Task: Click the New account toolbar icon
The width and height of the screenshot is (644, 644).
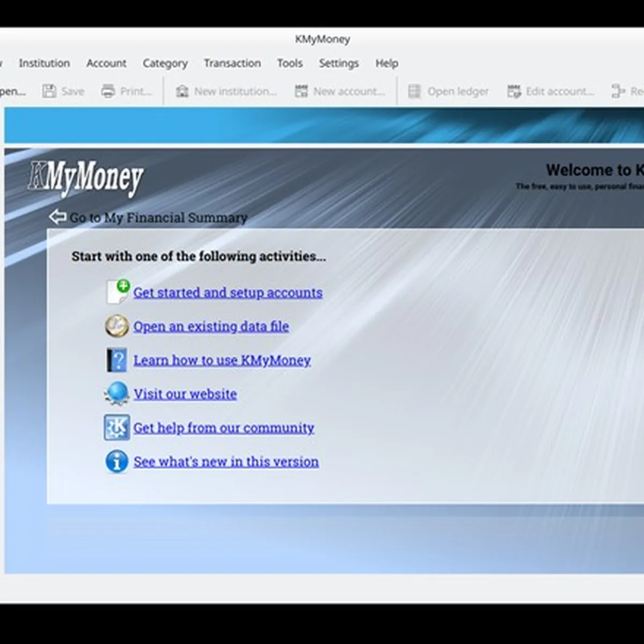Action: [x=301, y=91]
